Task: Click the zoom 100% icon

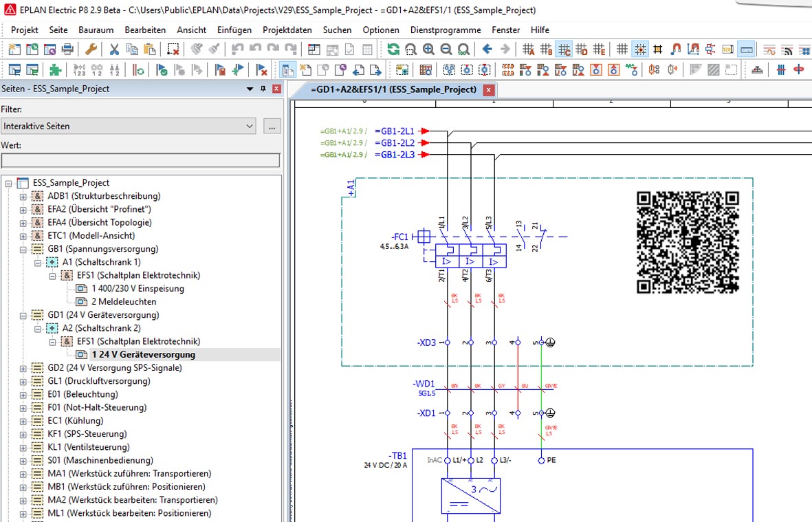Action: [463, 50]
